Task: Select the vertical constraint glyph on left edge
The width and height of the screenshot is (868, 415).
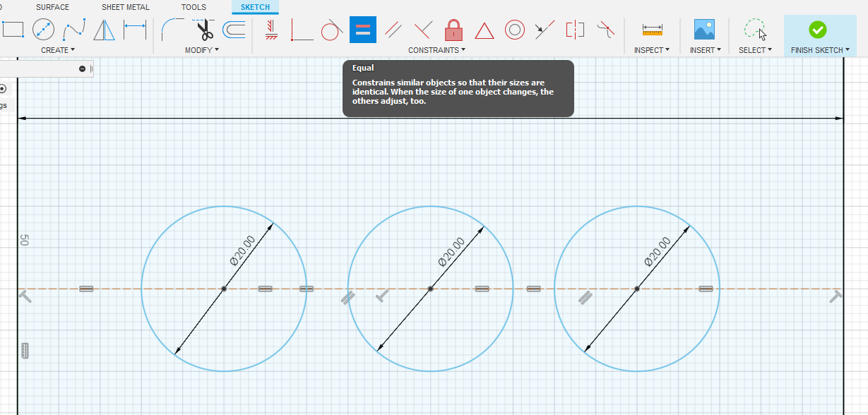Action: [25, 350]
